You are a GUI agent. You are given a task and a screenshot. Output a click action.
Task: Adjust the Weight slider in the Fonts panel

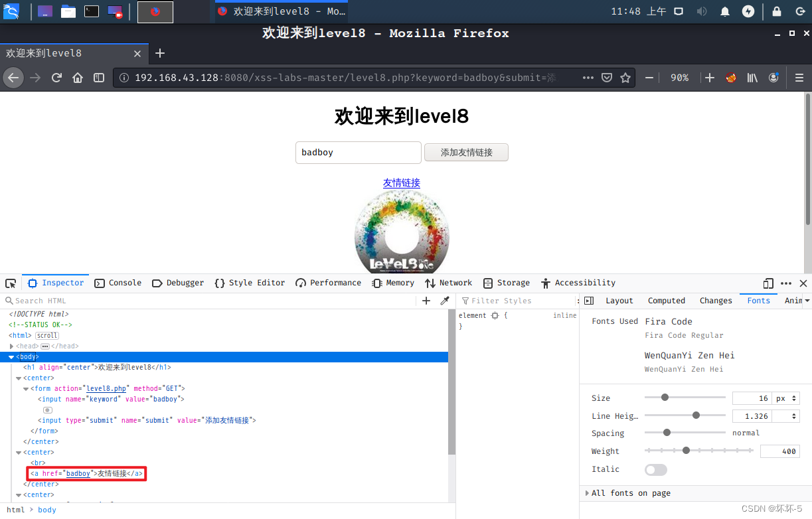(685, 450)
